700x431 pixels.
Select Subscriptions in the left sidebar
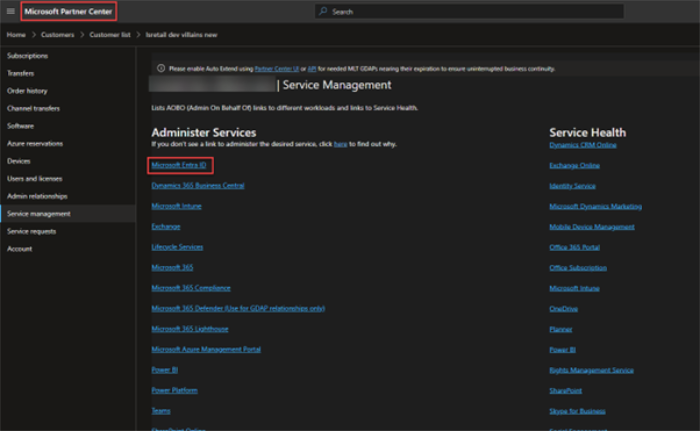[27, 55]
